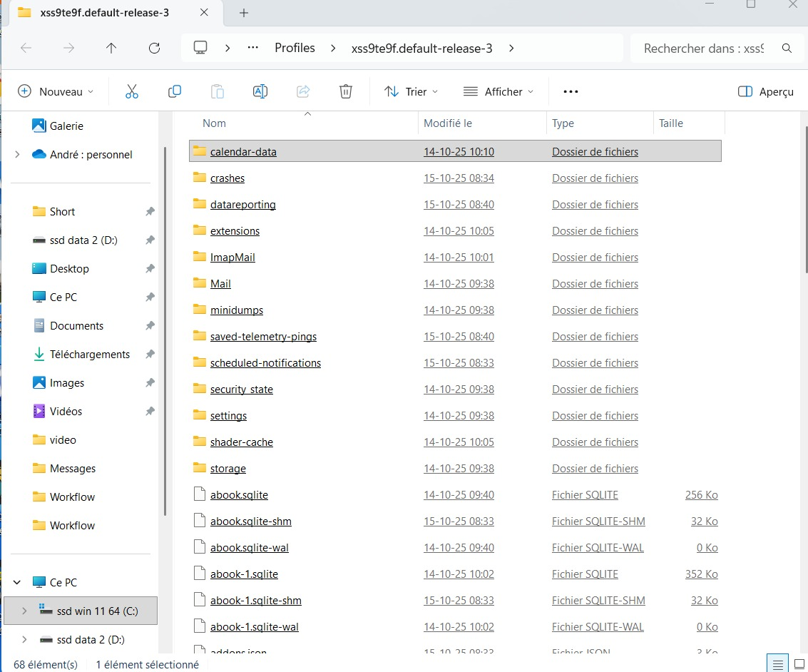Open the Nouveau menu button
This screenshot has width=808, height=672.
click(x=56, y=91)
